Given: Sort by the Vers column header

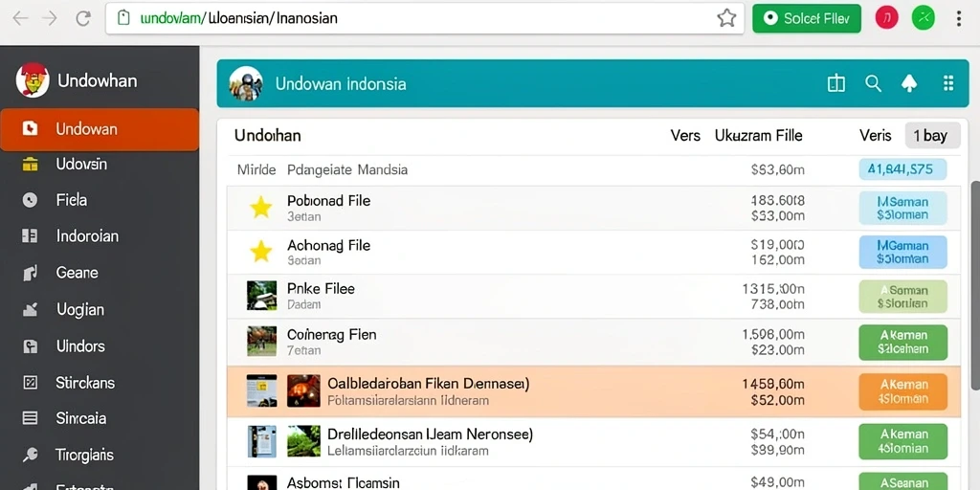Looking at the screenshot, I should coord(685,135).
